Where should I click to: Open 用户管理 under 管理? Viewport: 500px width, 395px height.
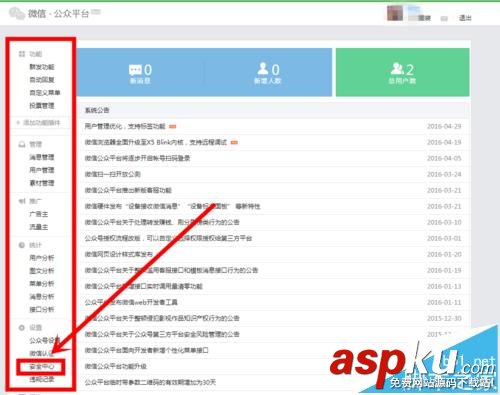tap(42, 170)
